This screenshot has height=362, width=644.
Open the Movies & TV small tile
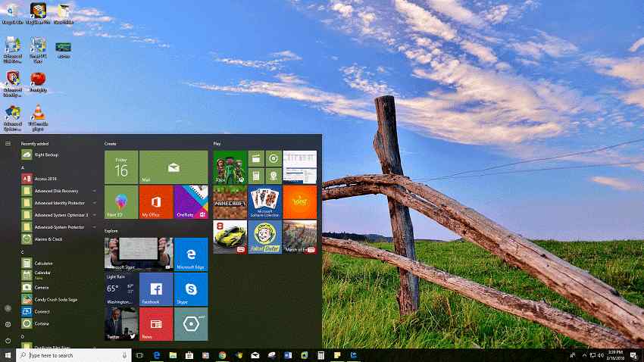tap(256, 158)
